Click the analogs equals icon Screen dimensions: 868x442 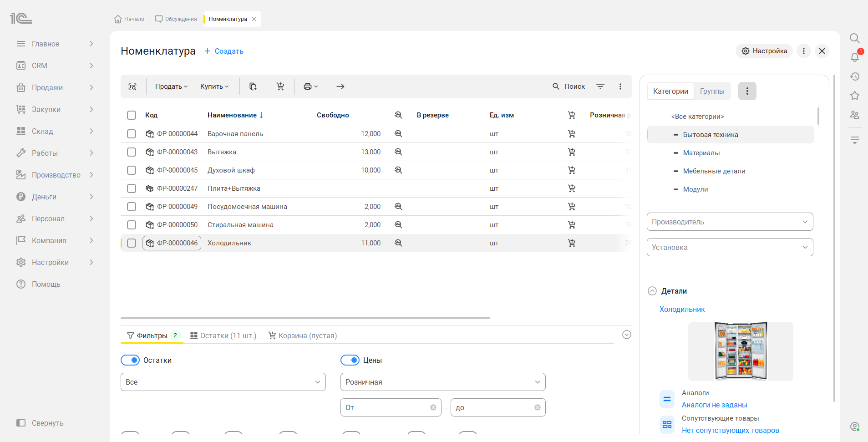(667, 399)
